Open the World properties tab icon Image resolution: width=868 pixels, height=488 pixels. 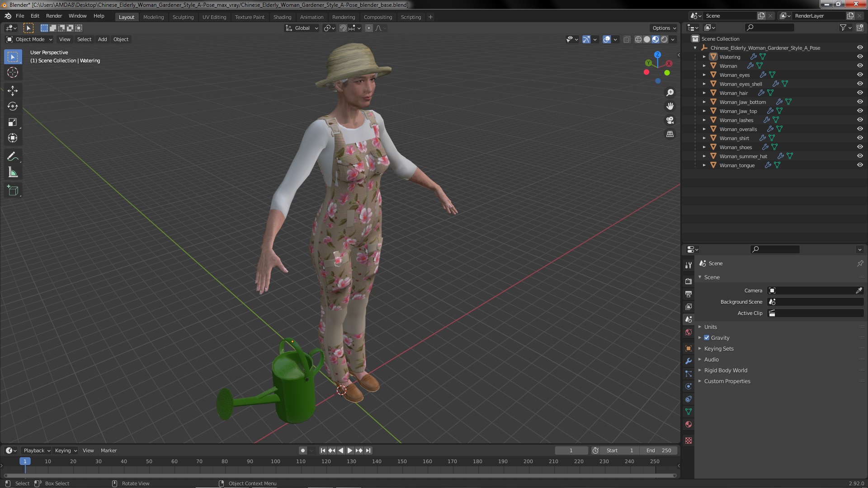pos(689,332)
